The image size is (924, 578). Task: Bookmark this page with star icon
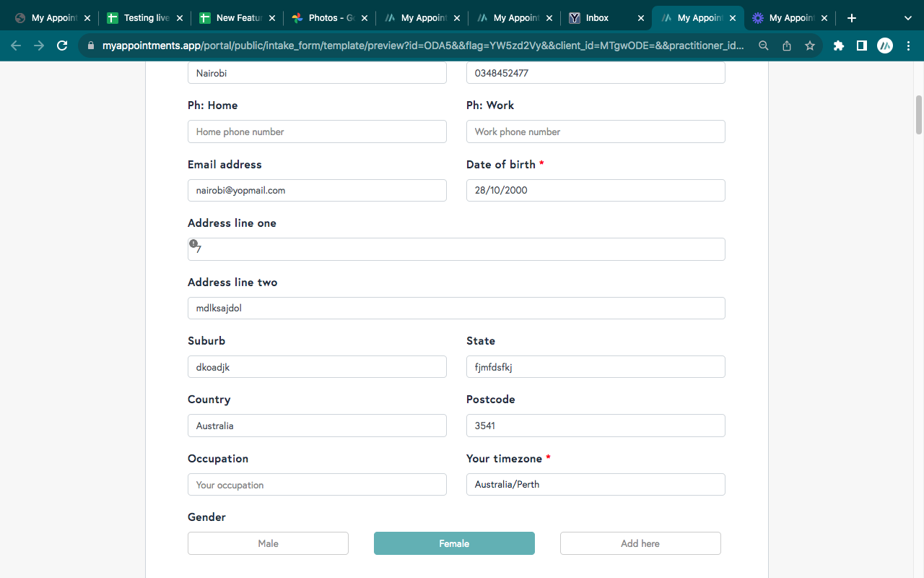click(810, 46)
